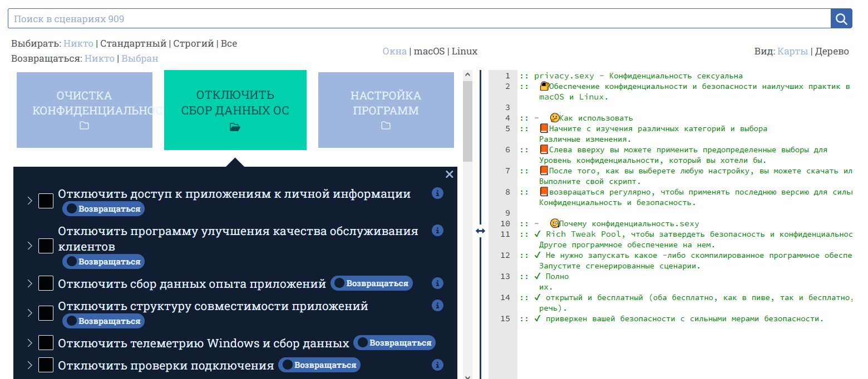868x379 pixels.
Task: Toggle Возвращаться for проверки подключения
Action: 319,365
